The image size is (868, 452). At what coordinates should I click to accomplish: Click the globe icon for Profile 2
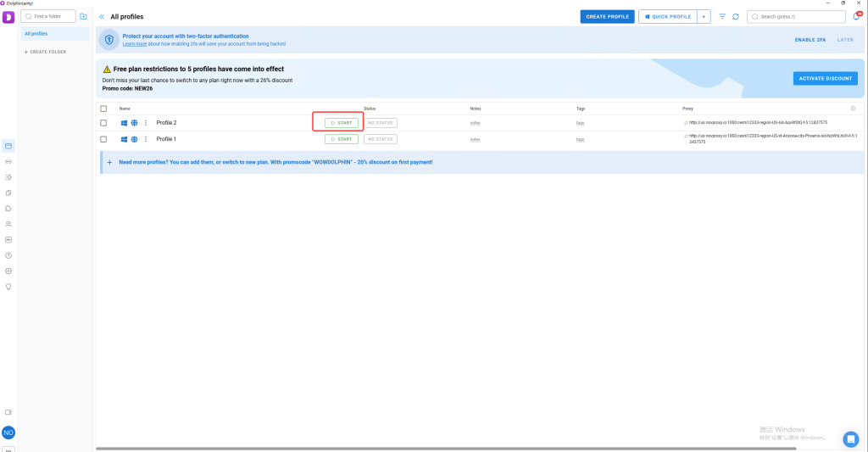(x=134, y=123)
